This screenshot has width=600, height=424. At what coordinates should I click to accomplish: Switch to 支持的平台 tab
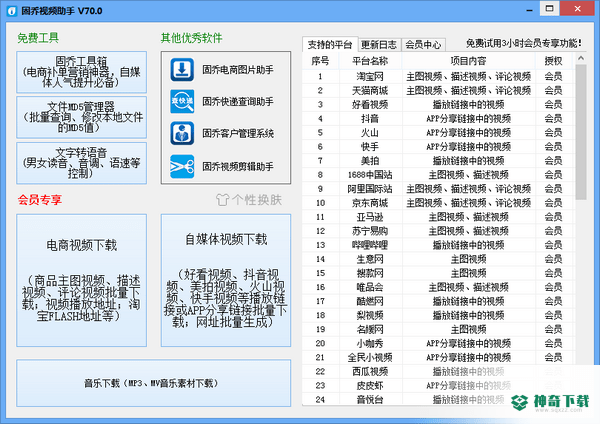[x=330, y=45]
